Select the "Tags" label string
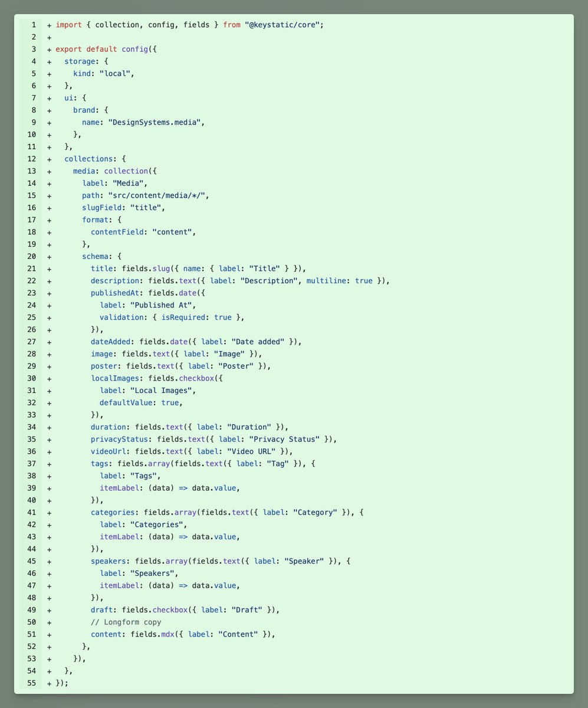 [143, 476]
